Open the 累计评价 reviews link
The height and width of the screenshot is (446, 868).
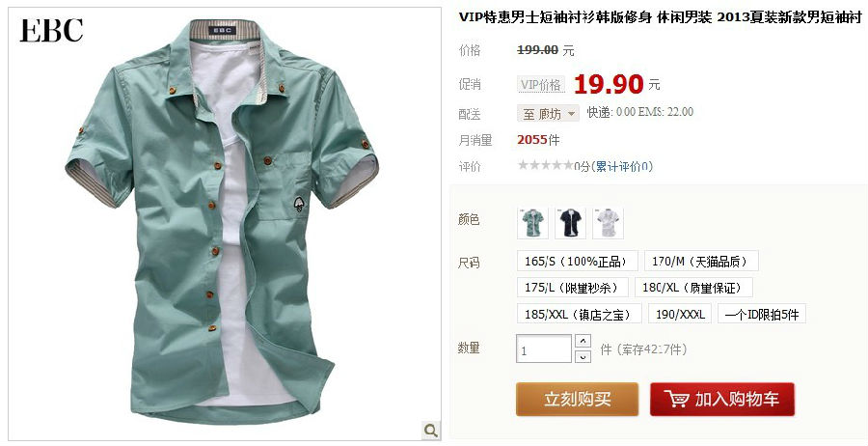623,166
